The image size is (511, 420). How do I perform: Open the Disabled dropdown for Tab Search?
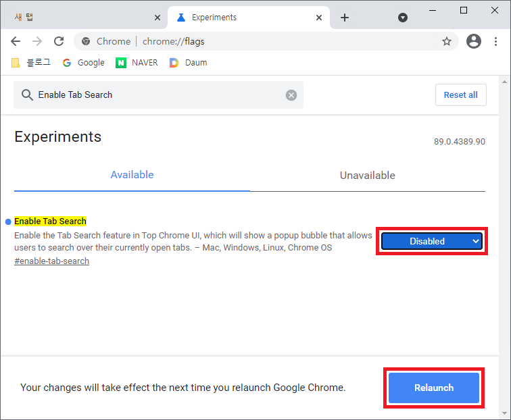432,241
